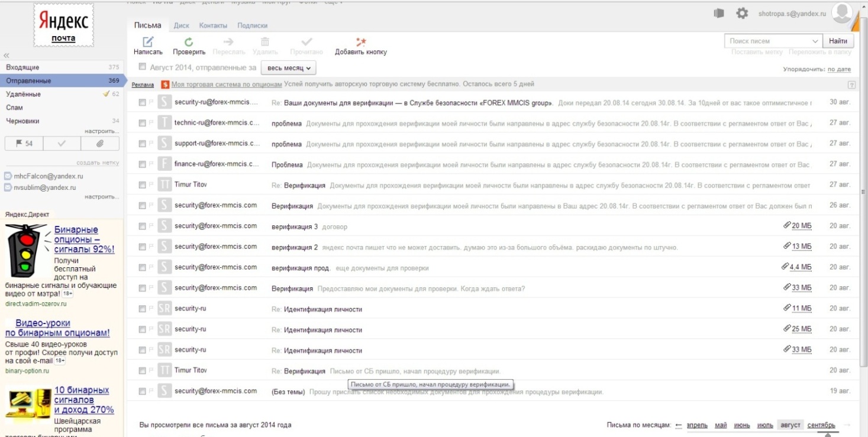
Task: Click the создать метку link
Action: 98,163
